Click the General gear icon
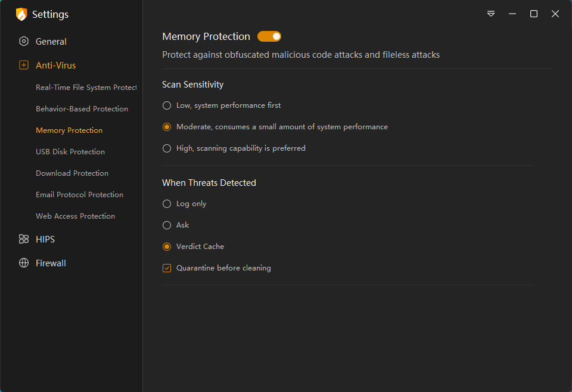 24,42
